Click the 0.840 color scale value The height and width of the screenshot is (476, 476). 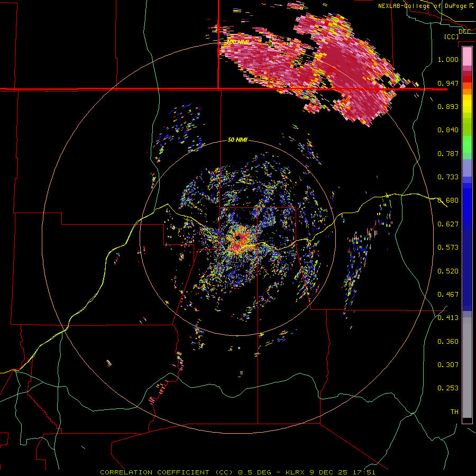click(448, 130)
